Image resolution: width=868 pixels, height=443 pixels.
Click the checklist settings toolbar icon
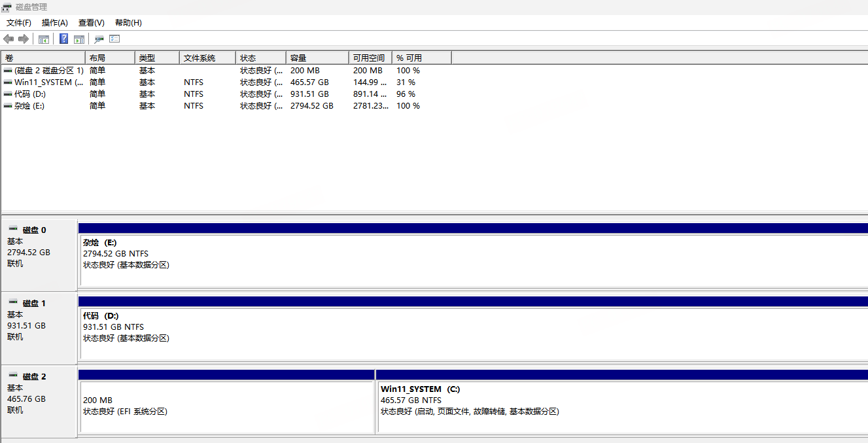[114, 39]
